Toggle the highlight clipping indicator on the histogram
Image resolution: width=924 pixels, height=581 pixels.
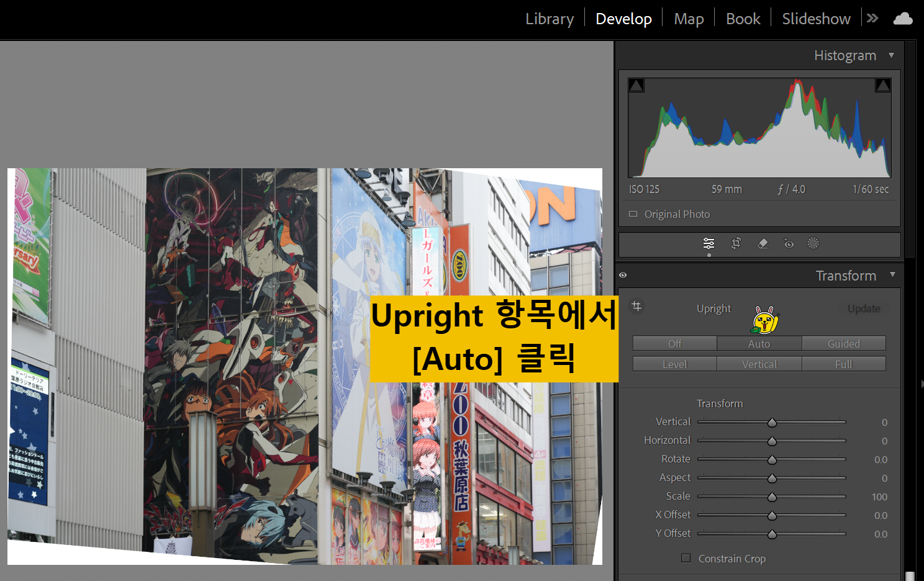pos(882,84)
